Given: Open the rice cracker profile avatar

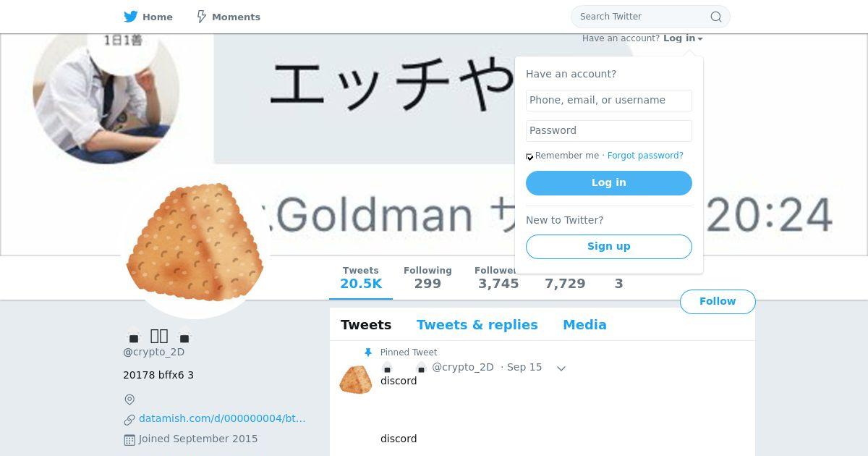Looking at the screenshot, I should (195, 242).
